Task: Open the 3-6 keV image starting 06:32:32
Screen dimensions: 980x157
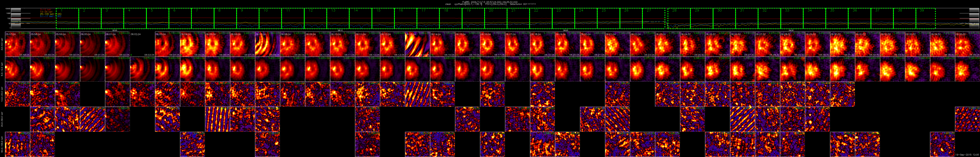Action: point(892,44)
